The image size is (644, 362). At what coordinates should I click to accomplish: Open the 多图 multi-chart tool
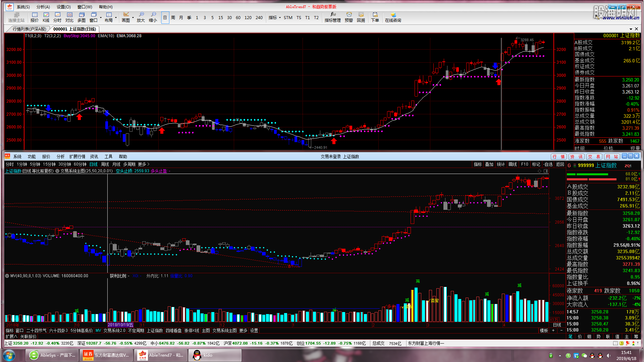(82, 17)
